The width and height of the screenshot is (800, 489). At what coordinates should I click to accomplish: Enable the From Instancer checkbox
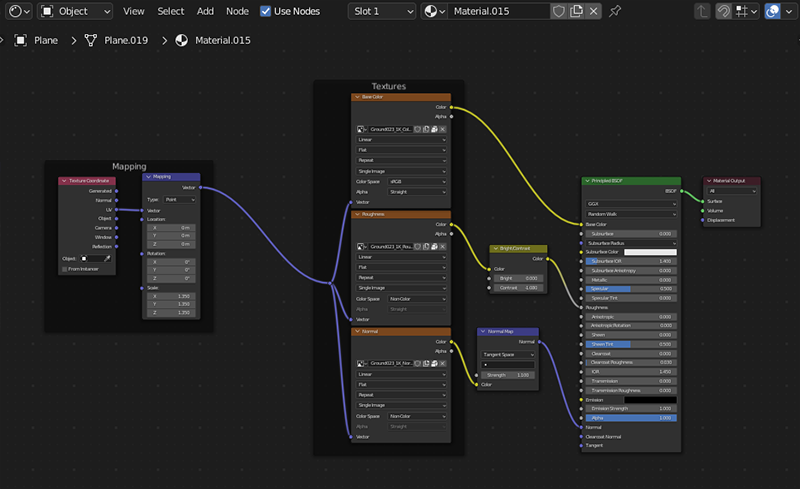(x=65, y=268)
